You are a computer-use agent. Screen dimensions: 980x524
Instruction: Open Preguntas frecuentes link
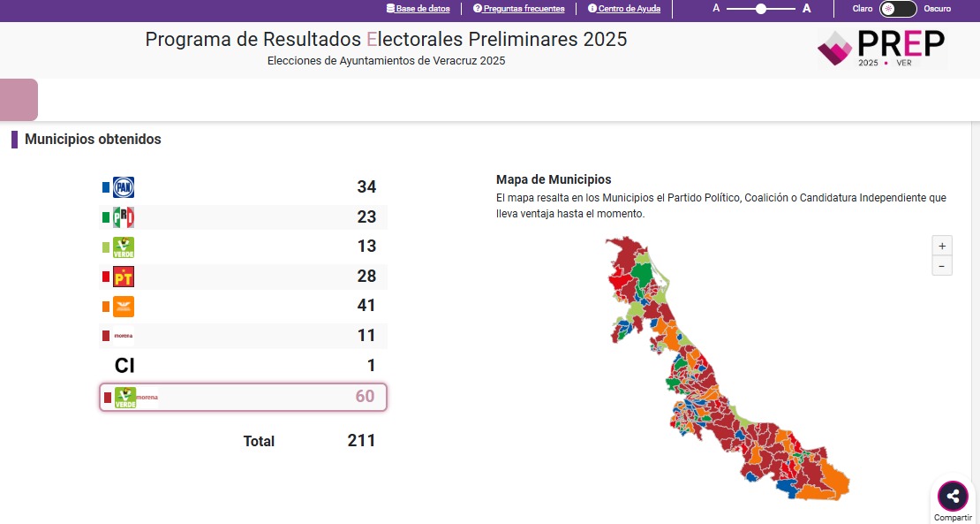pos(519,9)
